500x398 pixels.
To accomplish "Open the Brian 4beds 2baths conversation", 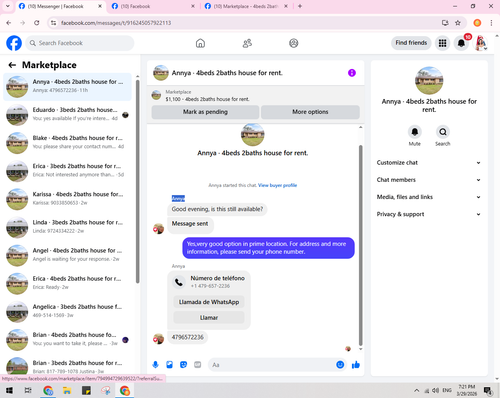I will pos(67,339).
